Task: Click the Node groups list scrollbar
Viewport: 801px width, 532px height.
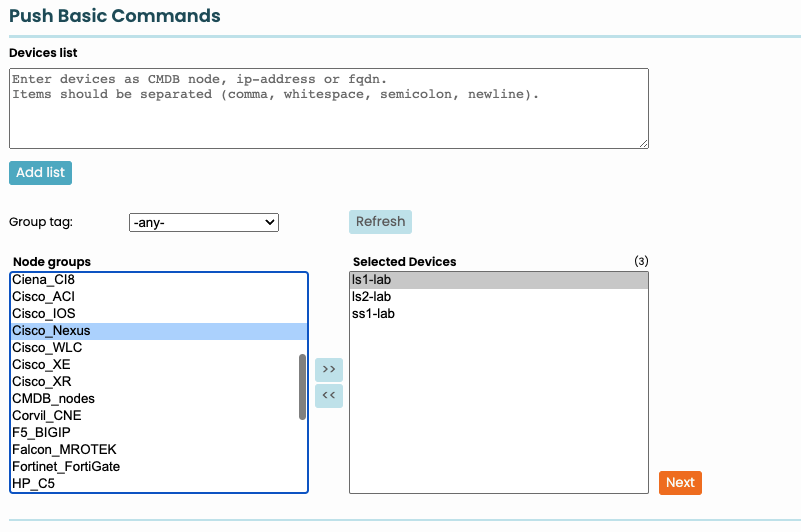Action: coord(302,387)
